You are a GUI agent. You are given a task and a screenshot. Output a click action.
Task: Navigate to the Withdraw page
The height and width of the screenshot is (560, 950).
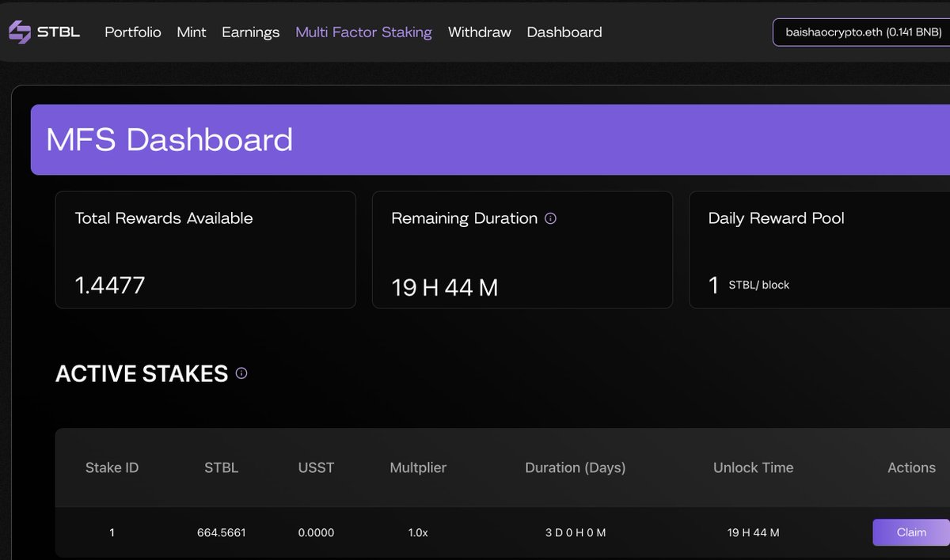point(479,32)
